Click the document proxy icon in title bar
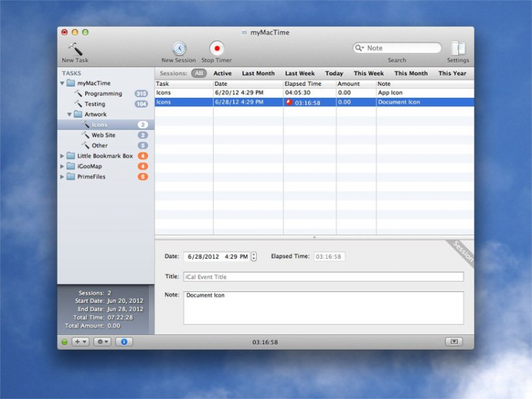 244,33
